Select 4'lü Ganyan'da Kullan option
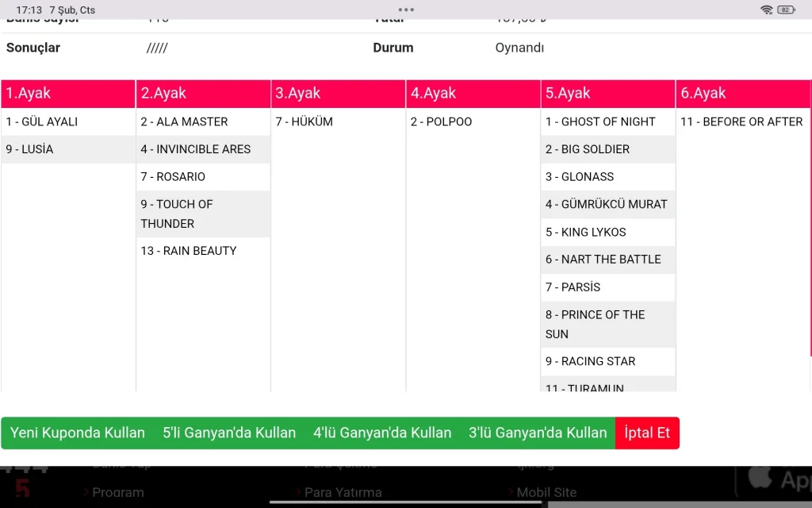The image size is (812, 508). [382, 433]
